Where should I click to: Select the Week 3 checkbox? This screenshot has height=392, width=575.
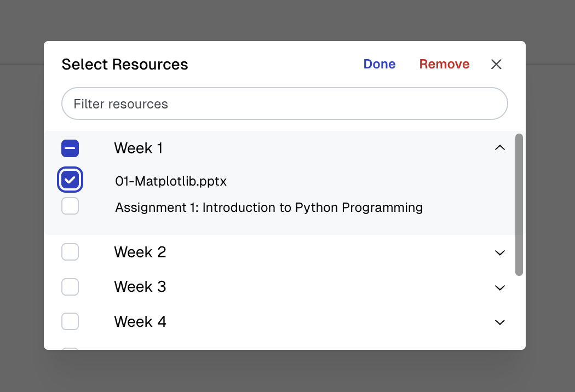(x=70, y=287)
